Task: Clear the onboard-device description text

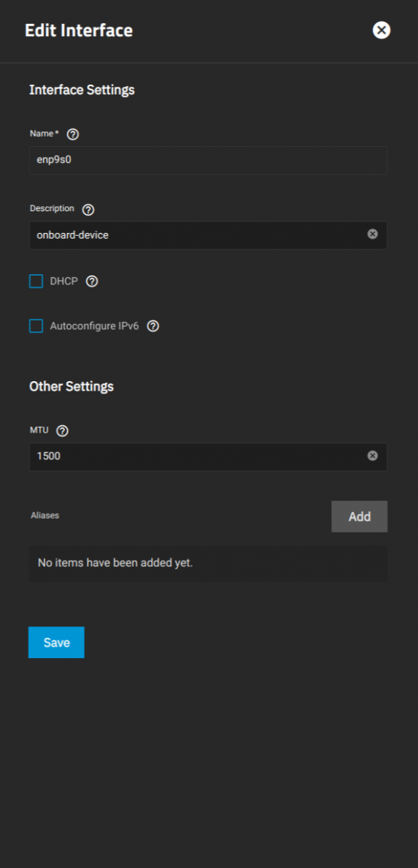Action: tap(372, 234)
